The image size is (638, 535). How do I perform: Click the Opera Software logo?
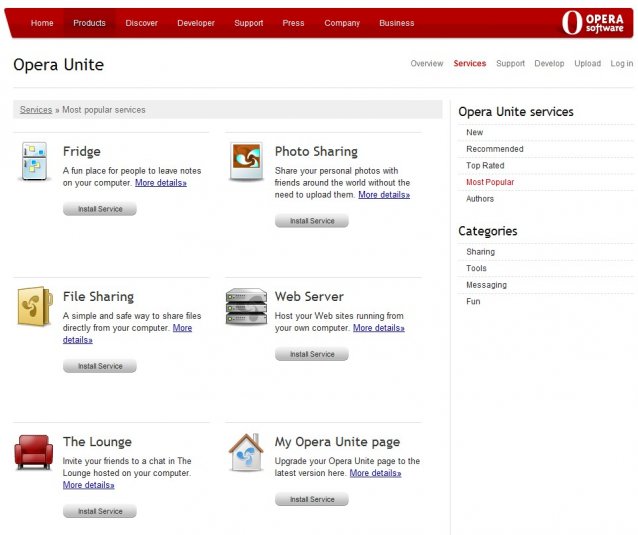[x=593, y=23]
